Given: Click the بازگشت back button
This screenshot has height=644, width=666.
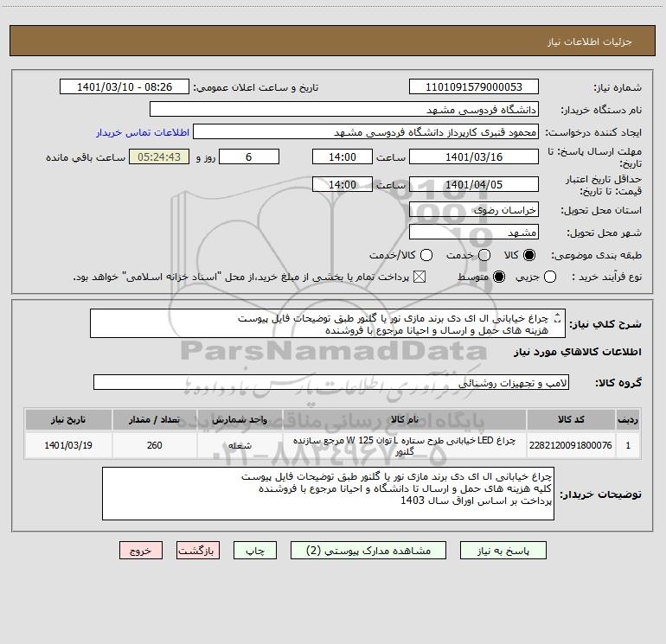Looking at the screenshot, I should pos(198,551).
